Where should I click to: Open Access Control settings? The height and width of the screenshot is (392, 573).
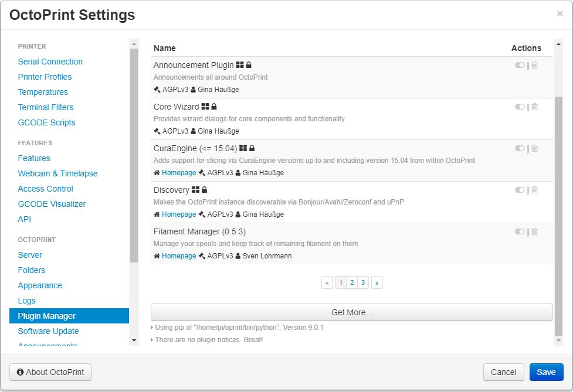click(46, 189)
